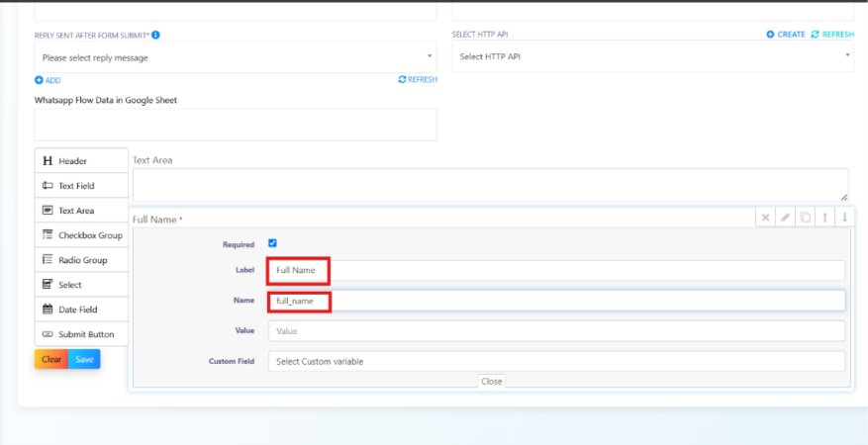The image size is (868, 445).
Task: Remove the Full Name field with X icon
Action: 766,218
